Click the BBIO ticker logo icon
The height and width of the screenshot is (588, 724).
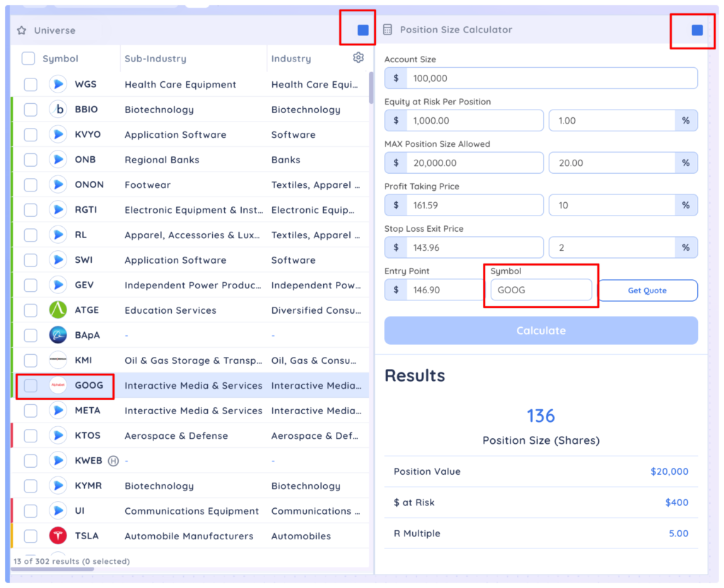point(58,110)
